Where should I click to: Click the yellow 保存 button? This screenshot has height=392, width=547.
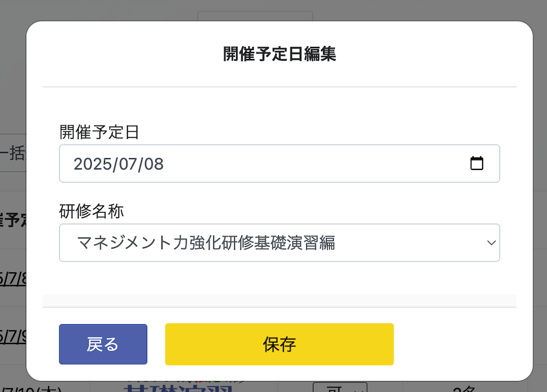coord(280,344)
